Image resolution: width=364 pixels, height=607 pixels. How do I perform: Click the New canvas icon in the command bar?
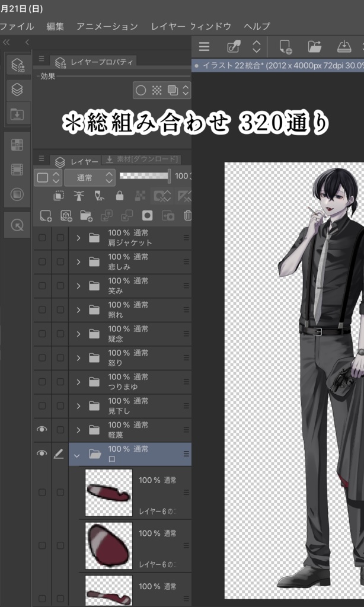tap(285, 47)
